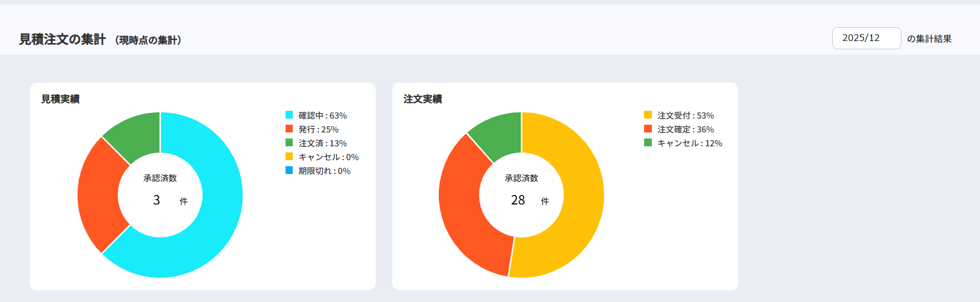The height and width of the screenshot is (302, 980).
Task: Click the 注文実績 card title
Action: [x=423, y=99]
